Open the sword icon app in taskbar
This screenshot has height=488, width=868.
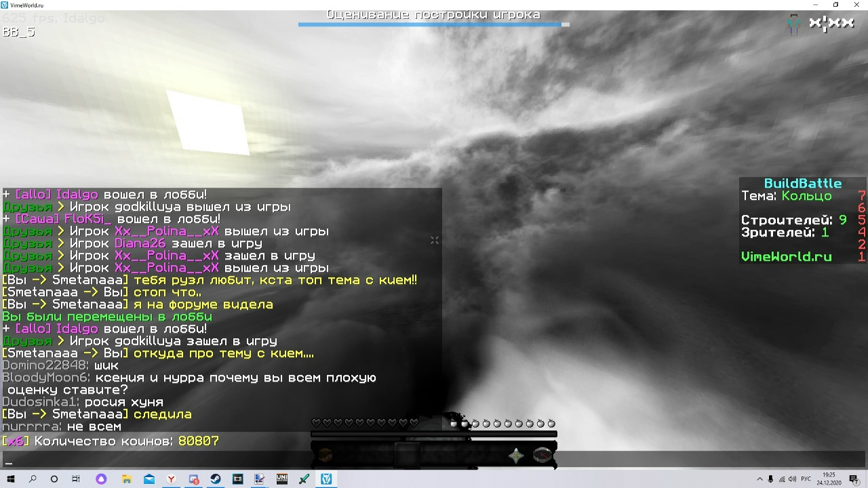(x=304, y=479)
